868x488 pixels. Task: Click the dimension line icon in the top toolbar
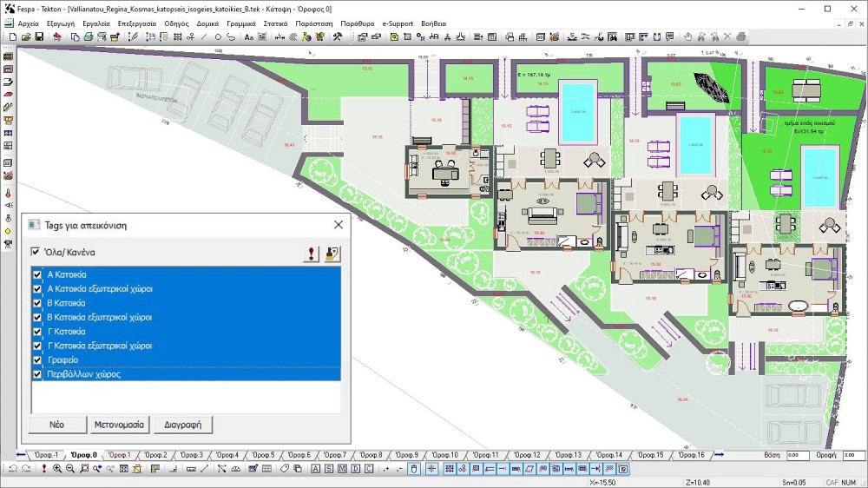click(x=280, y=37)
